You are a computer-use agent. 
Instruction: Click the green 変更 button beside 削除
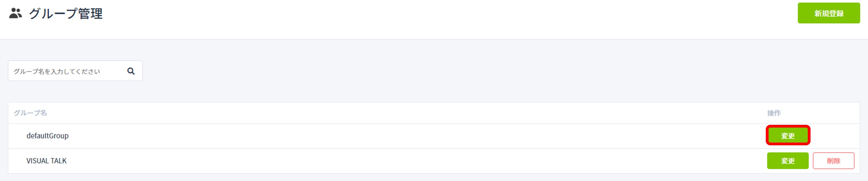click(787, 161)
